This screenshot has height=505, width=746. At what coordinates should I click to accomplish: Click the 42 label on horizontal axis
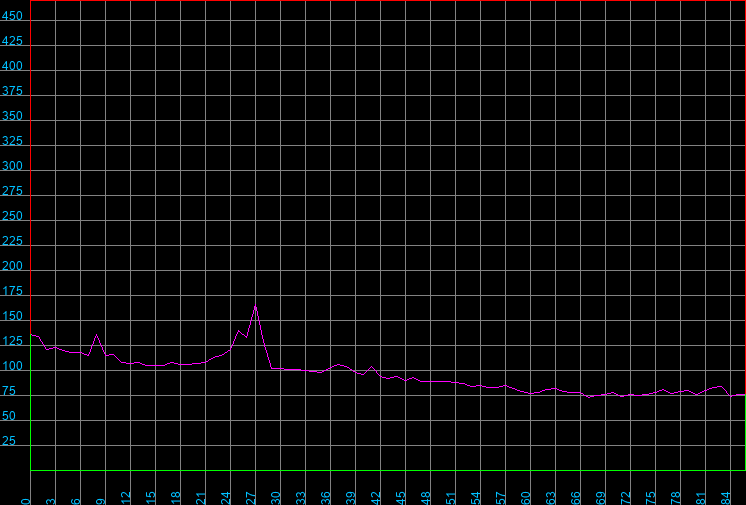(375, 498)
